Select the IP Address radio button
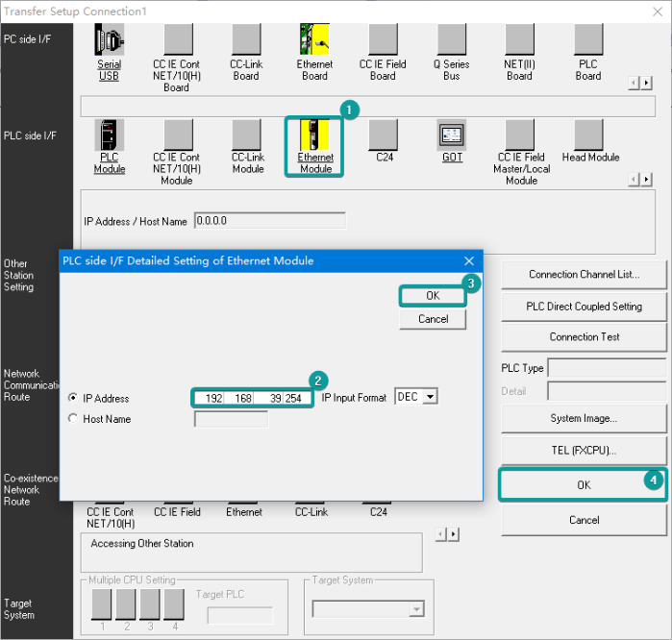Image resolution: width=672 pixels, height=640 pixels. click(x=73, y=398)
